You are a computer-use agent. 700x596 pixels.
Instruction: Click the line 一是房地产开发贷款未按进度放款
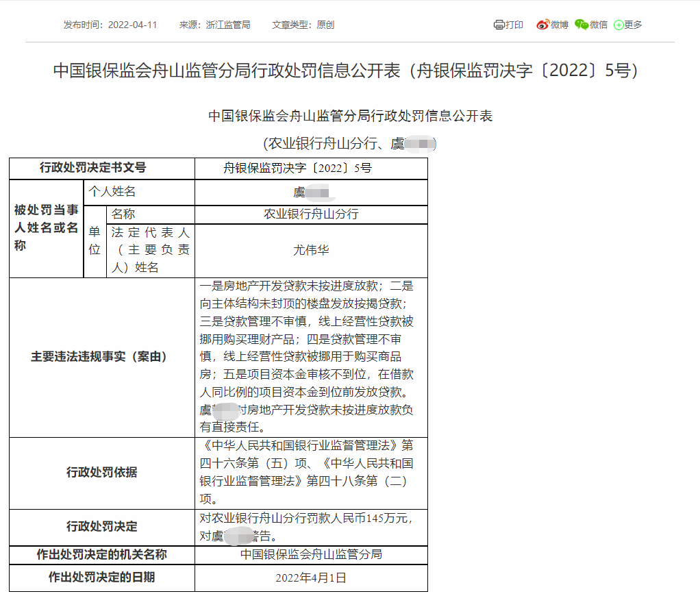pyautogui.click(x=289, y=286)
